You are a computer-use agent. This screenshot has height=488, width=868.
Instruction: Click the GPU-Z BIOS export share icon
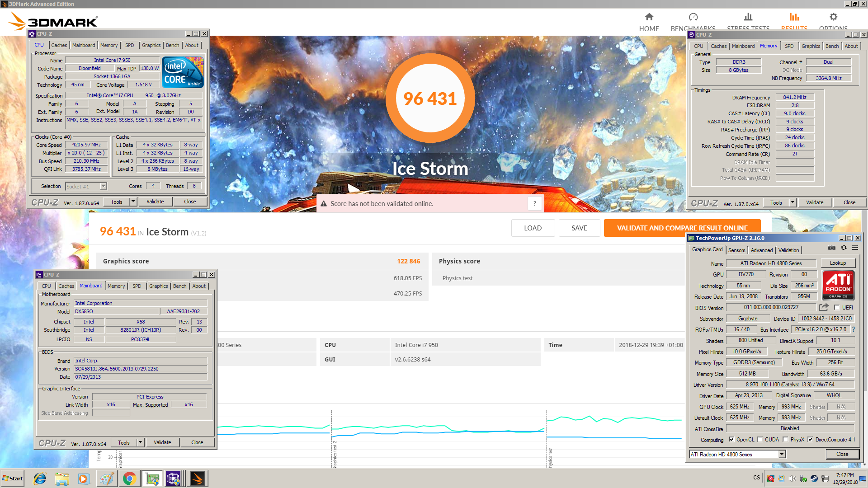point(824,307)
